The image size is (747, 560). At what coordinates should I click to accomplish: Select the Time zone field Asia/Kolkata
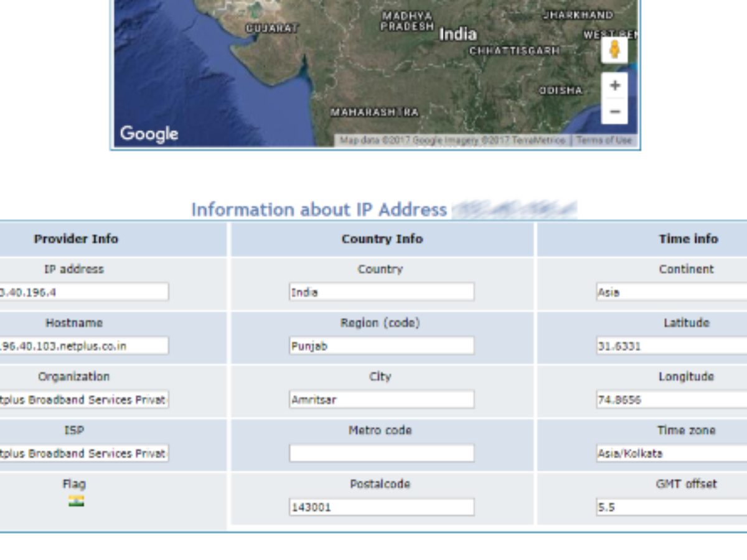(x=672, y=453)
